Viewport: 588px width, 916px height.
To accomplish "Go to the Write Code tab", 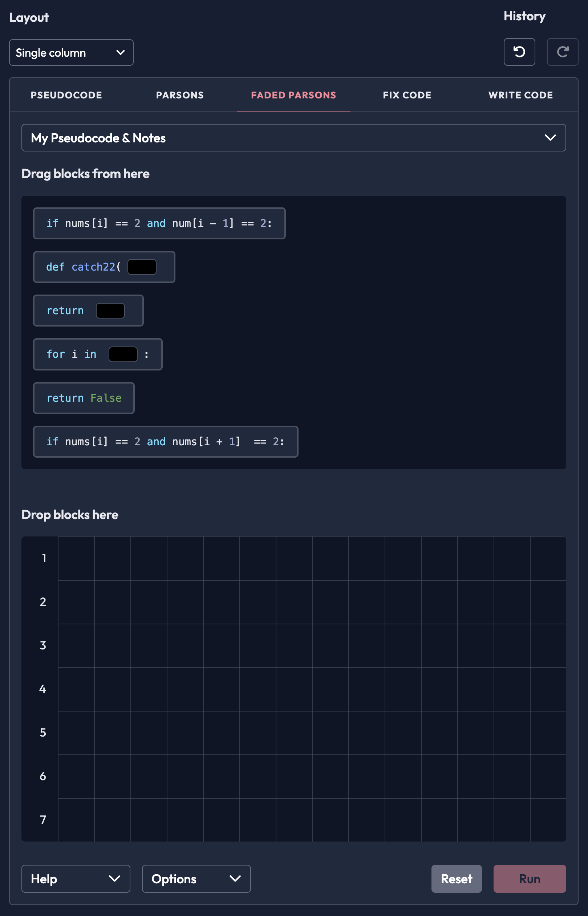I will tap(520, 95).
